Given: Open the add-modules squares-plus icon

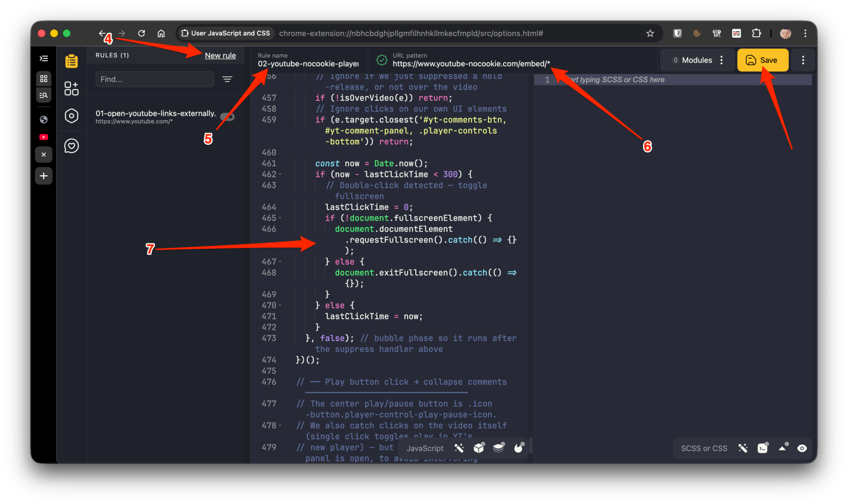Looking at the screenshot, I should point(72,88).
